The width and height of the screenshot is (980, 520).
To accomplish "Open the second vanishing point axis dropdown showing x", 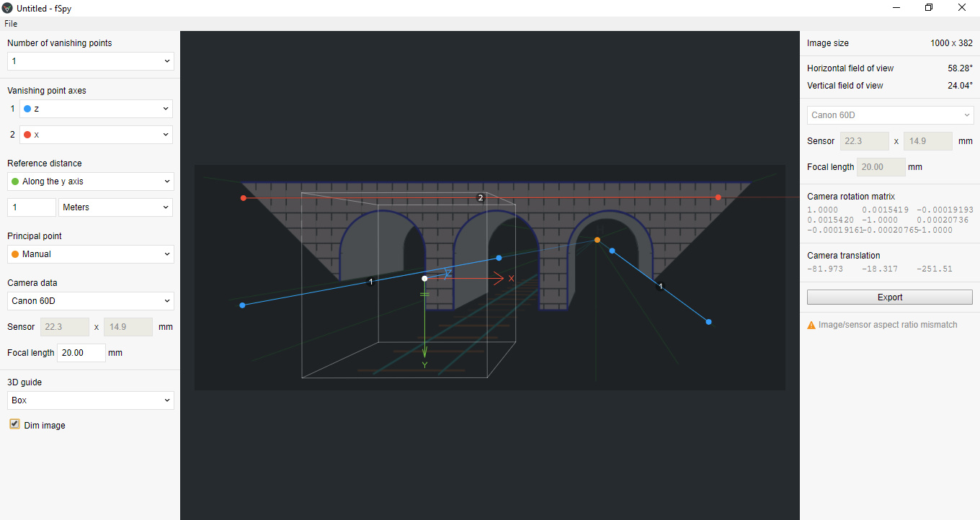I will click(97, 135).
